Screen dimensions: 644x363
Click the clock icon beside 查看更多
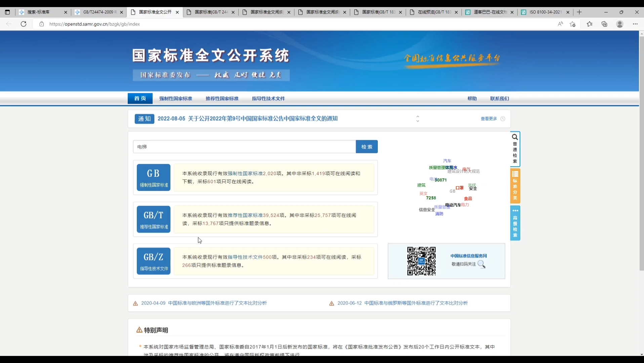[x=503, y=119]
